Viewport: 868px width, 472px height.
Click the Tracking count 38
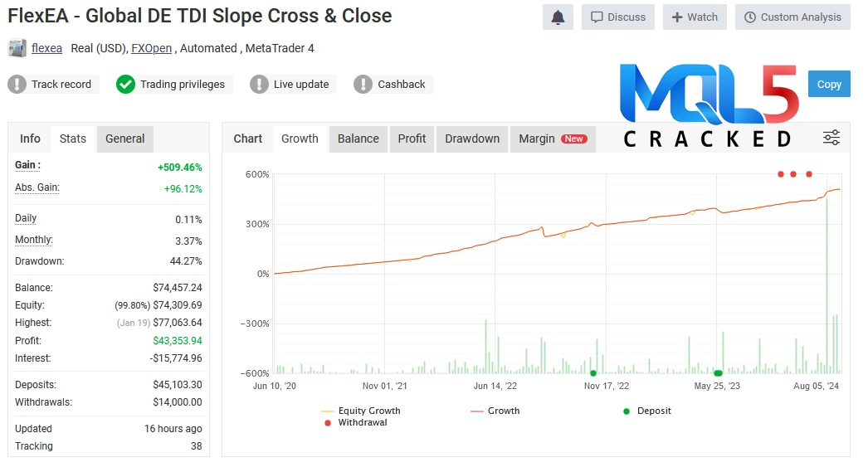[x=197, y=446]
